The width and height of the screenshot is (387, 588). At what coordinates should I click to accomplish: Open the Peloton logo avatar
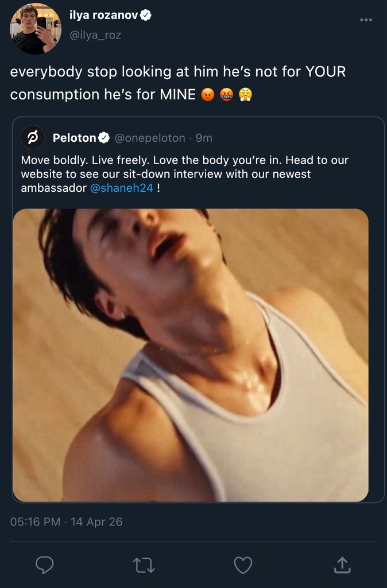33,137
